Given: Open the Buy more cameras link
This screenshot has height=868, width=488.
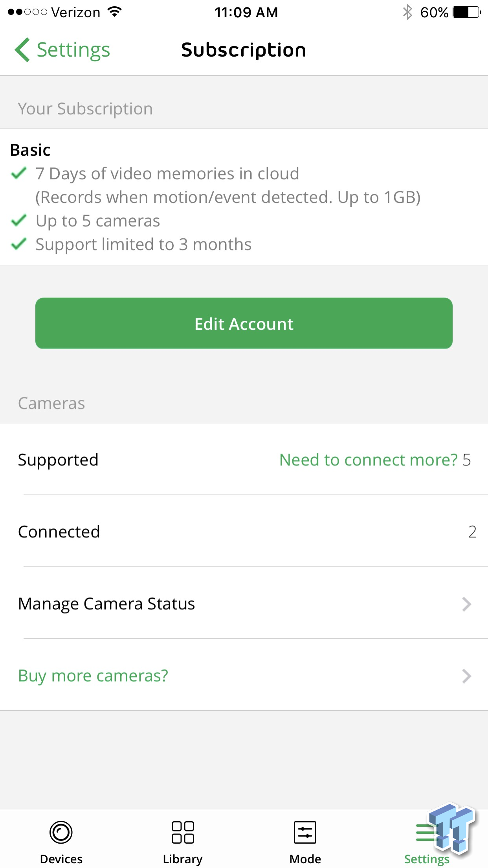Looking at the screenshot, I should coord(93,676).
